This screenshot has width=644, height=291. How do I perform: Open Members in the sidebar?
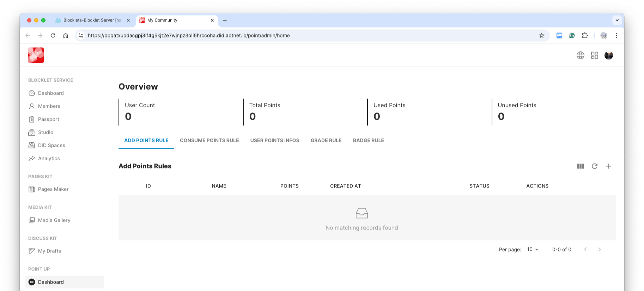click(49, 106)
